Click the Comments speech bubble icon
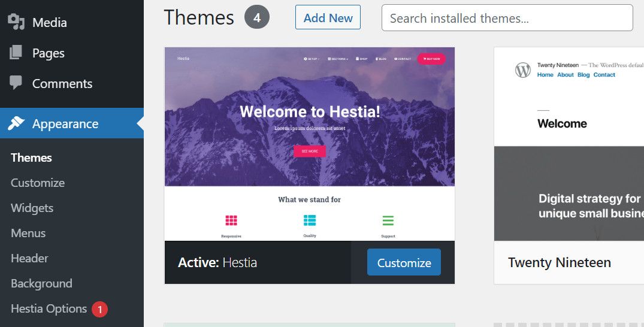Image resolution: width=644 pixels, height=327 pixels. click(x=16, y=83)
